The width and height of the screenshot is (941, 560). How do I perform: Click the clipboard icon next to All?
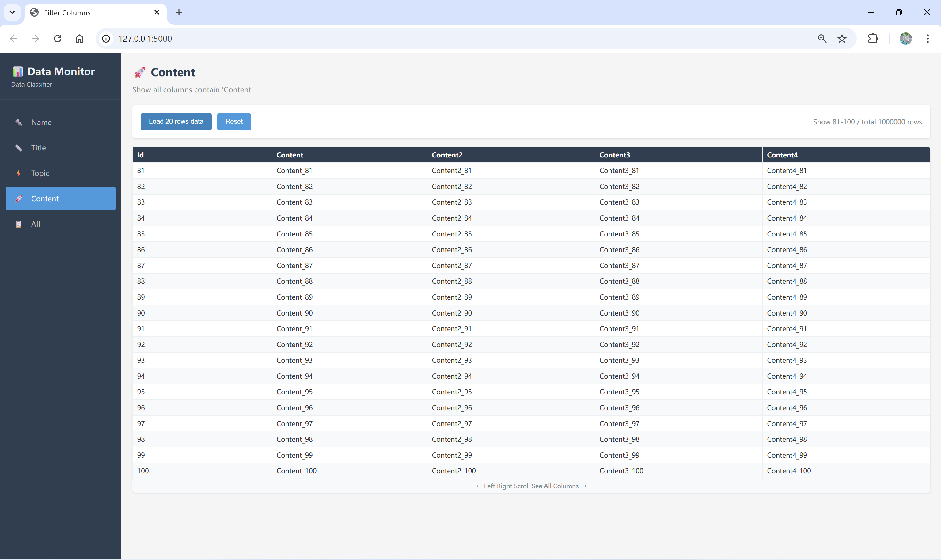(18, 224)
